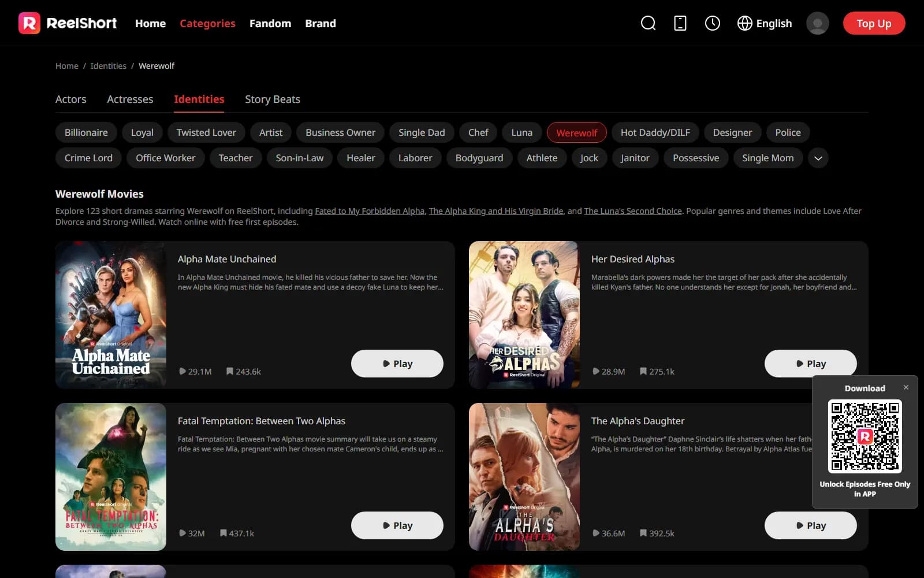This screenshot has width=924, height=578.
Task: Select the Billionaire identity tag
Action: [x=86, y=132]
